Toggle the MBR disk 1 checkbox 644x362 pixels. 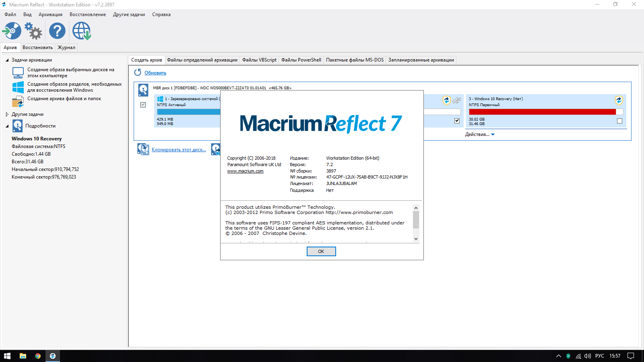[143, 105]
